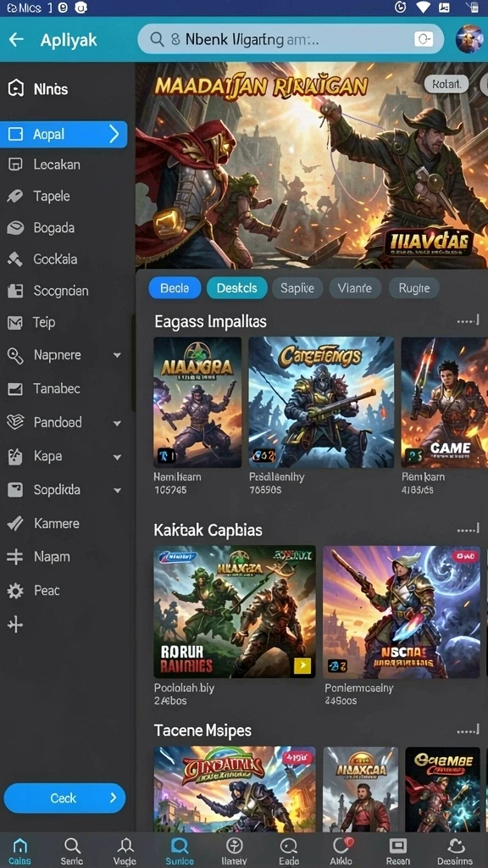488x868 pixels.
Task: Select the Viante filter chip
Action: click(x=355, y=288)
